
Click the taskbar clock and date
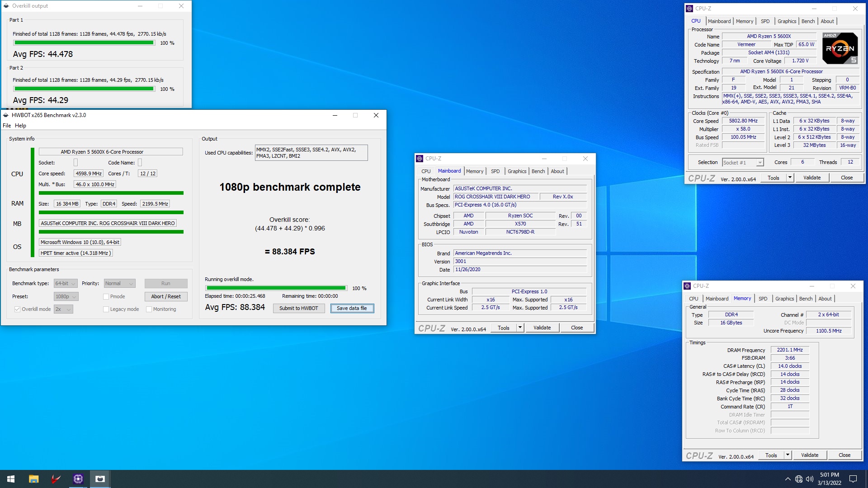829,479
